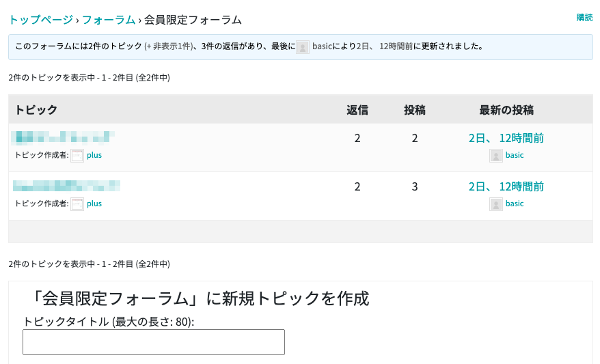Click the update time in the forum notice

pos(384,47)
